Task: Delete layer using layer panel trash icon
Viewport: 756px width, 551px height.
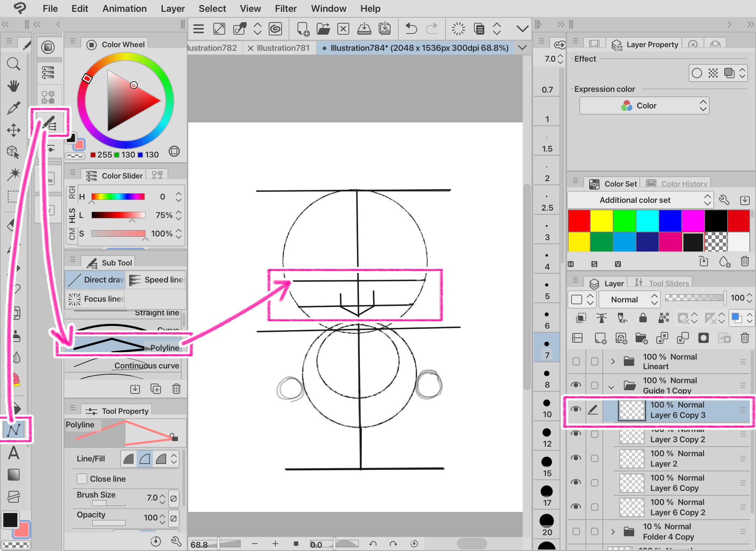Action: coord(745,338)
